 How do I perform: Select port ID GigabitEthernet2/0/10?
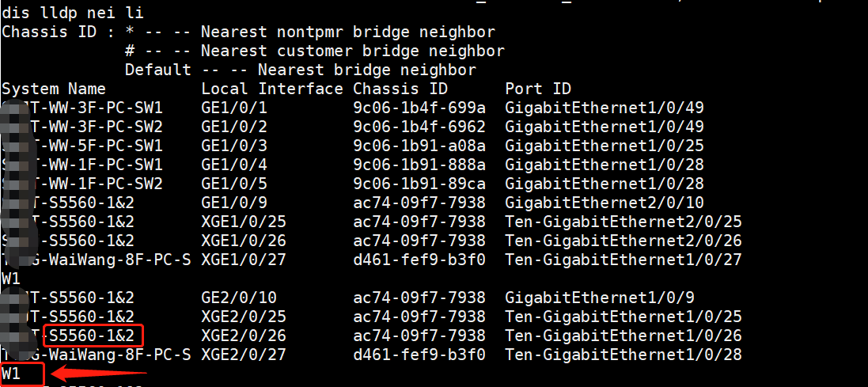605,203
